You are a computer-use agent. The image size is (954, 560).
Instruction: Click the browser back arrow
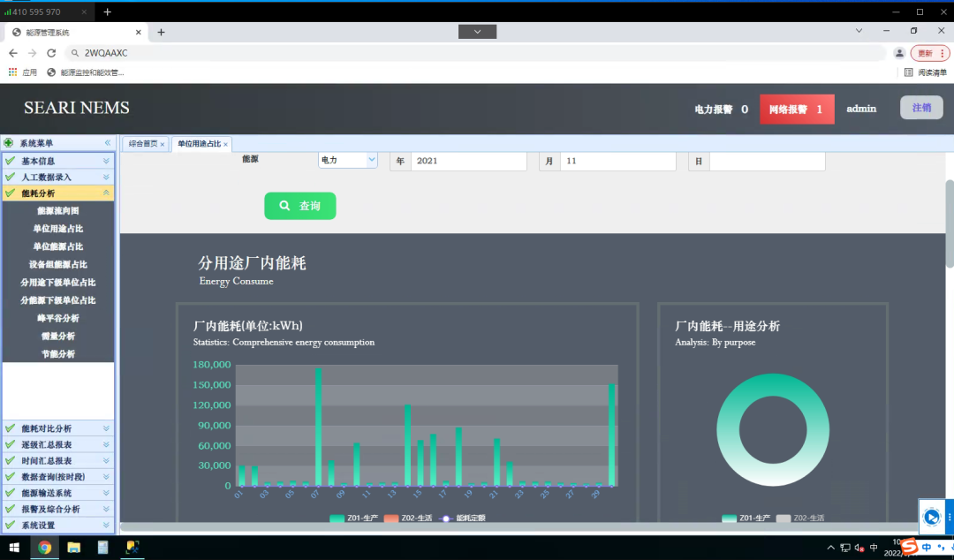point(12,53)
